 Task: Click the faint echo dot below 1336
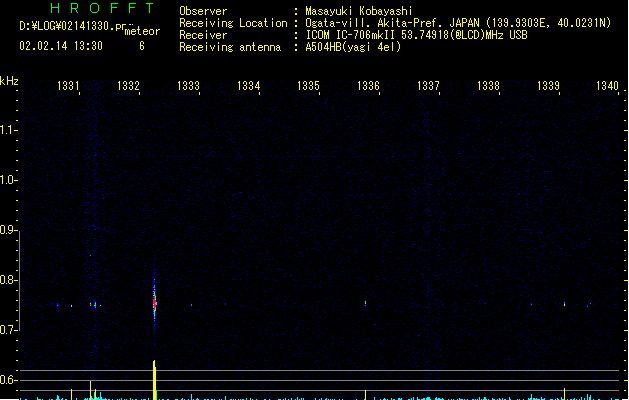[x=365, y=303]
